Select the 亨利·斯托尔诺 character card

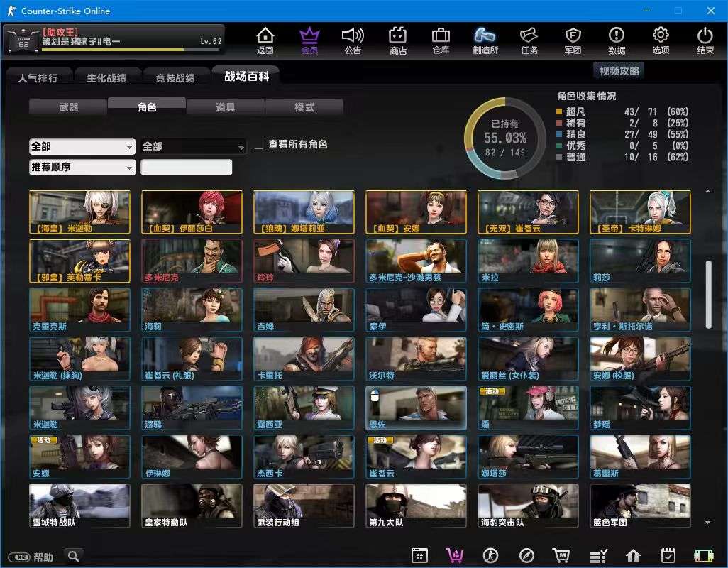640,310
